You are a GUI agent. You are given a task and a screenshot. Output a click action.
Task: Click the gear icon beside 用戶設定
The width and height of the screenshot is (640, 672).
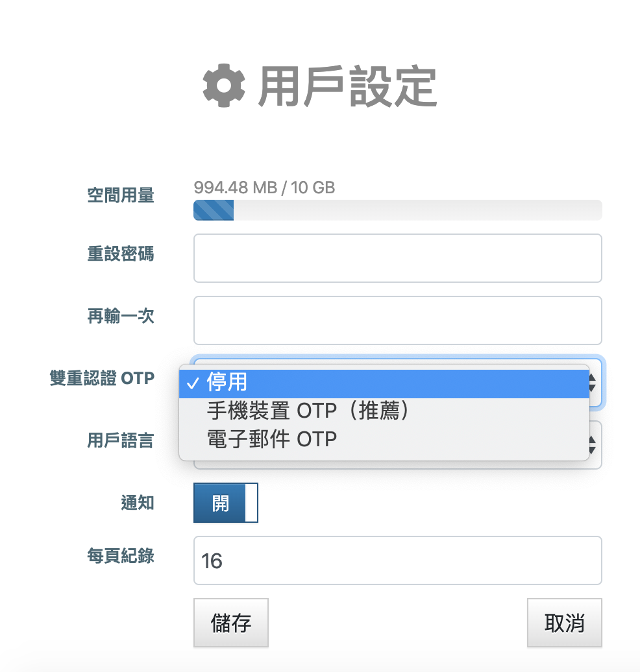[224, 86]
